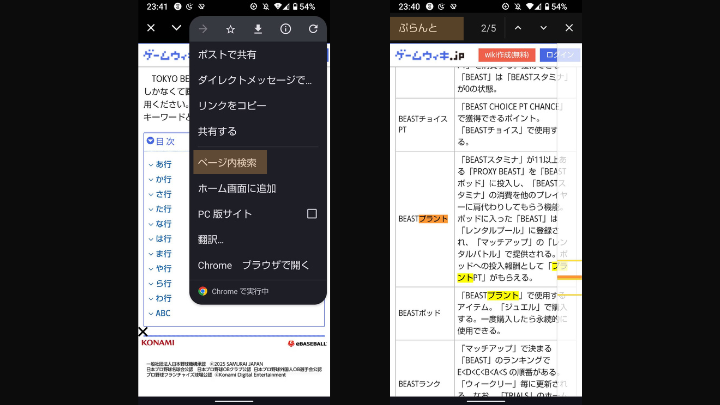Open the あ行 contents link
The height and width of the screenshot is (405, 720).
(x=163, y=164)
